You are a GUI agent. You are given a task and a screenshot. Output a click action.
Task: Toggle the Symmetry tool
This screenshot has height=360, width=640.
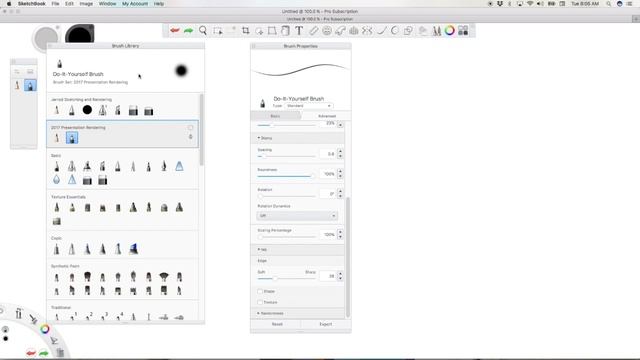[x=367, y=31]
